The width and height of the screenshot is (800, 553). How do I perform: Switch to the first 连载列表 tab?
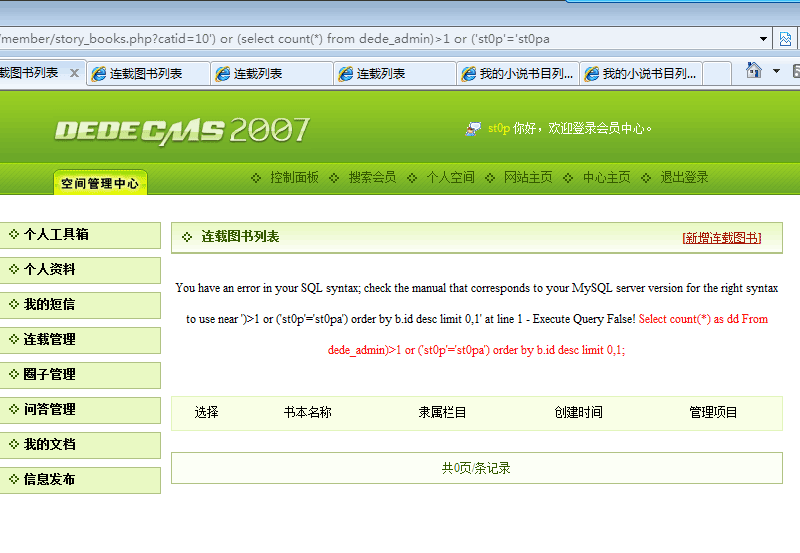click(x=271, y=74)
